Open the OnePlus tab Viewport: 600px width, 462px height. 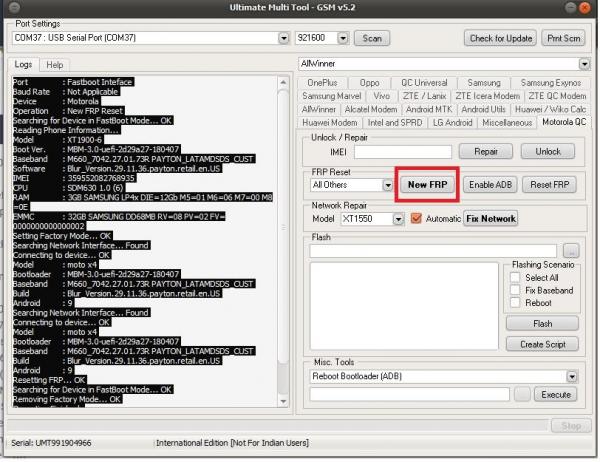[322, 83]
